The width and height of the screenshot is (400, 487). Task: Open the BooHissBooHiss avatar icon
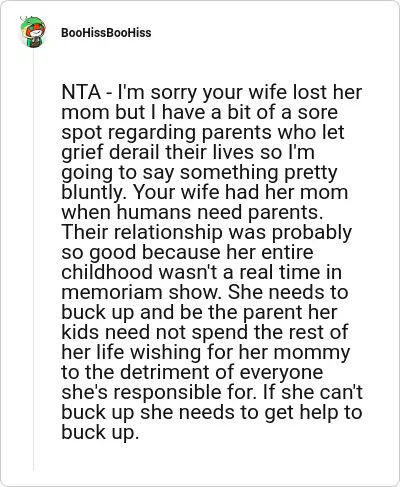[x=33, y=32]
